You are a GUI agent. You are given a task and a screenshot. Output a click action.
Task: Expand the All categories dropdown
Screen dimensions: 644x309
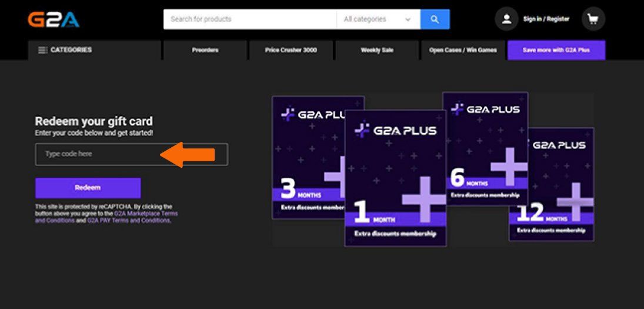(378, 19)
